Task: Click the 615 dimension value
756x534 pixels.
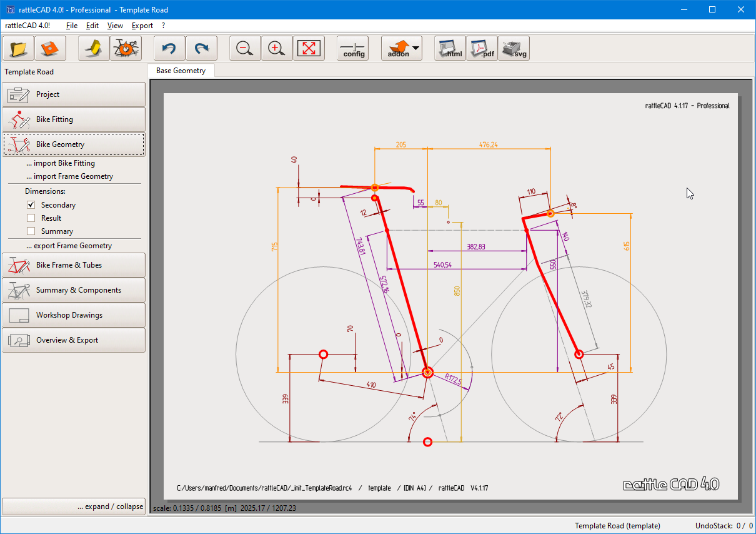Action: (x=627, y=246)
